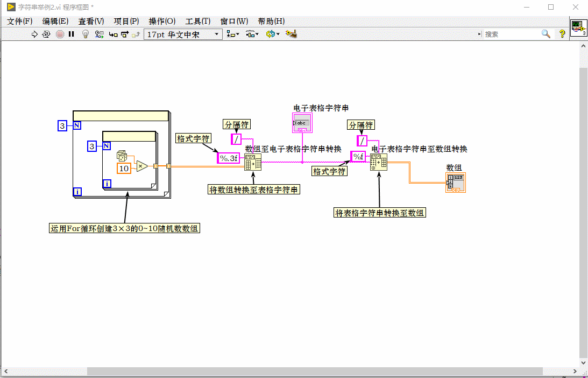Click the random number dice inside the loop
The image size is (588, 378).
tap(122, 155)
